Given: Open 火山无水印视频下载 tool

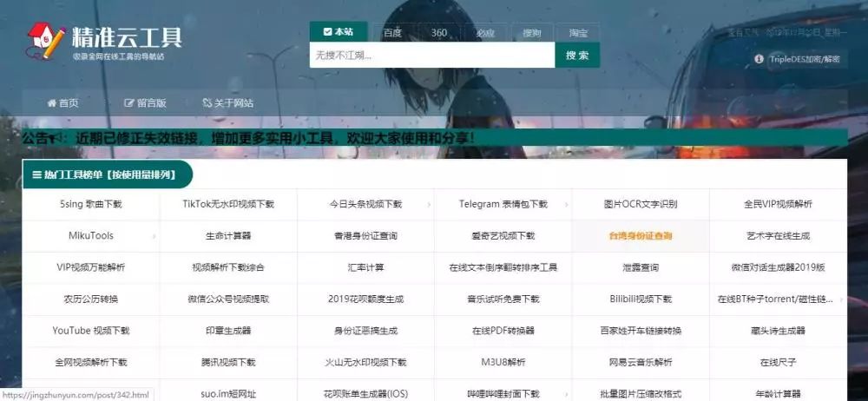Looking at the screenshot, I should click(x=365, y=362).
